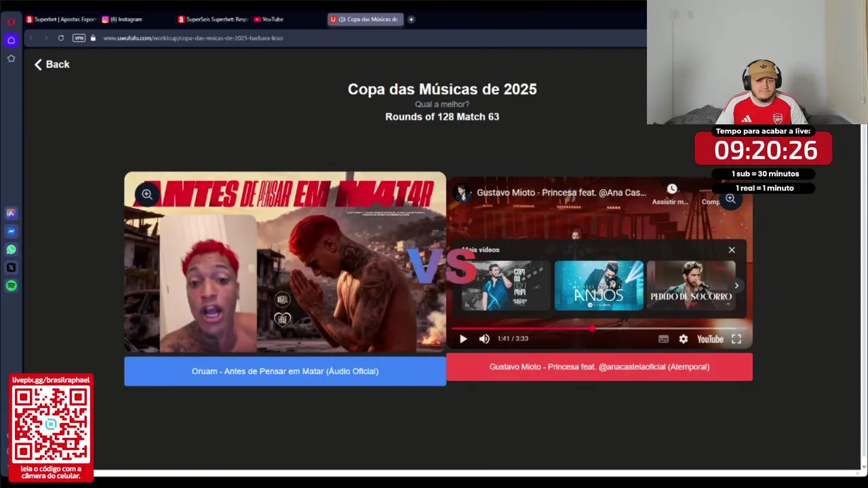Open the Gustavo Mioto channel avatar
Viewport: 868px width, 488px height.
click(462, 193)
